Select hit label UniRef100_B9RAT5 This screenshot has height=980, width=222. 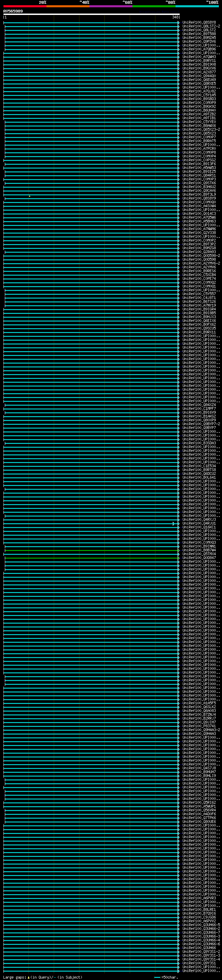[x=199, y=141]
